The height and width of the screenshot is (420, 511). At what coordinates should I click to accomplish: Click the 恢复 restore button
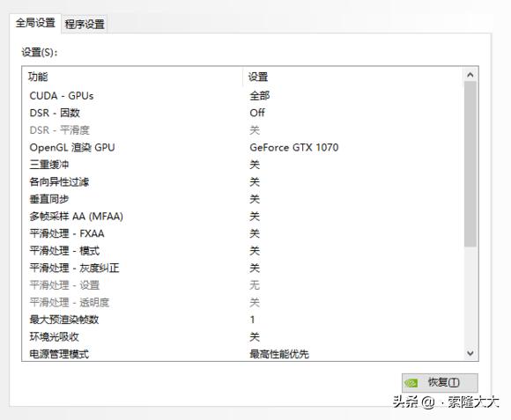pos(440,382)
